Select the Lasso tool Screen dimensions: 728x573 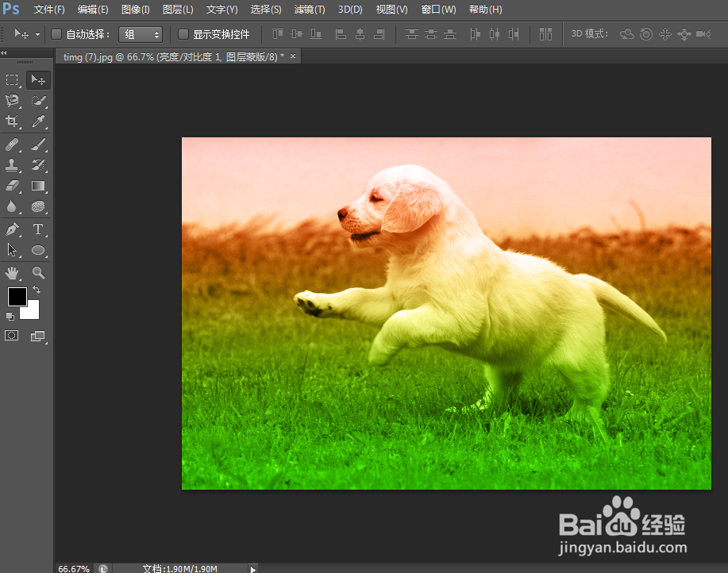(x=12, y=101)
